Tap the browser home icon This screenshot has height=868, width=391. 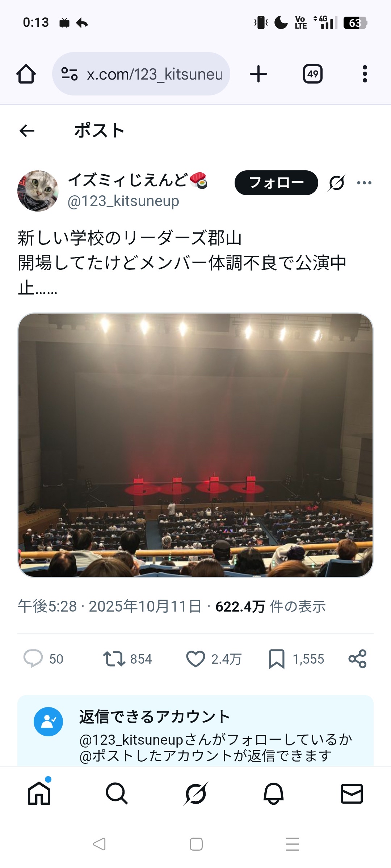(26, 74)
